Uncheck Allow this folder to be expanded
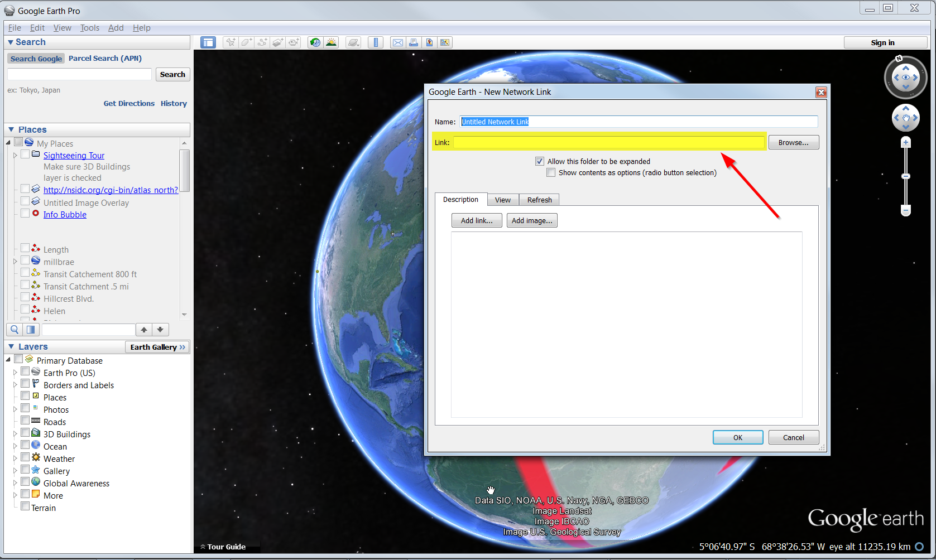The width and height of the screenshot is (936, 560). [540, 161]
